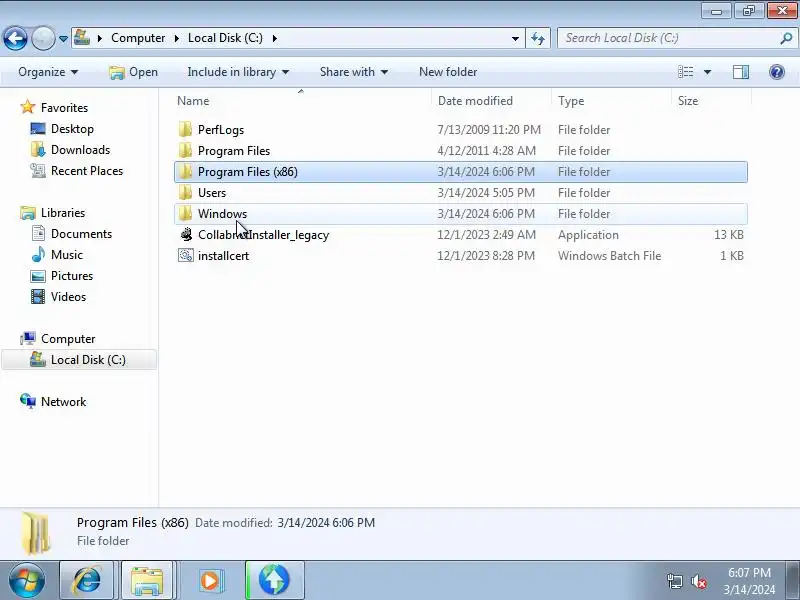Open the Videos library
800x600 pixels.
click(x=68, y=296)
